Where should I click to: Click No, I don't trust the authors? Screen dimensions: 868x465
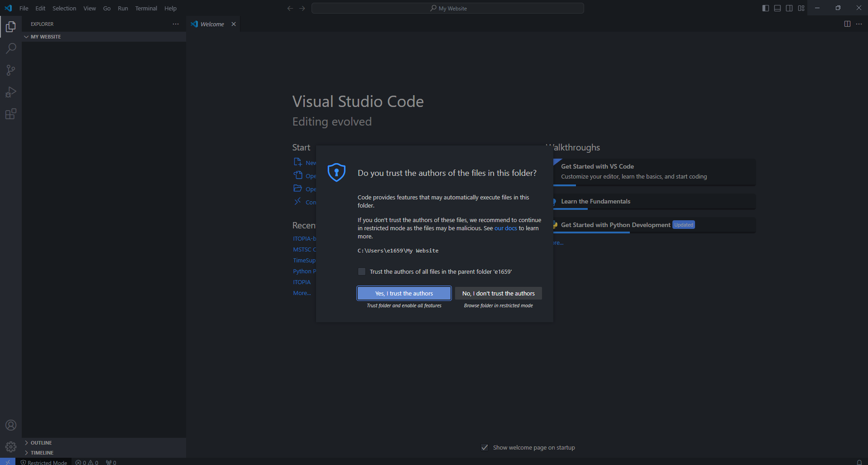(x=499, y=293)
